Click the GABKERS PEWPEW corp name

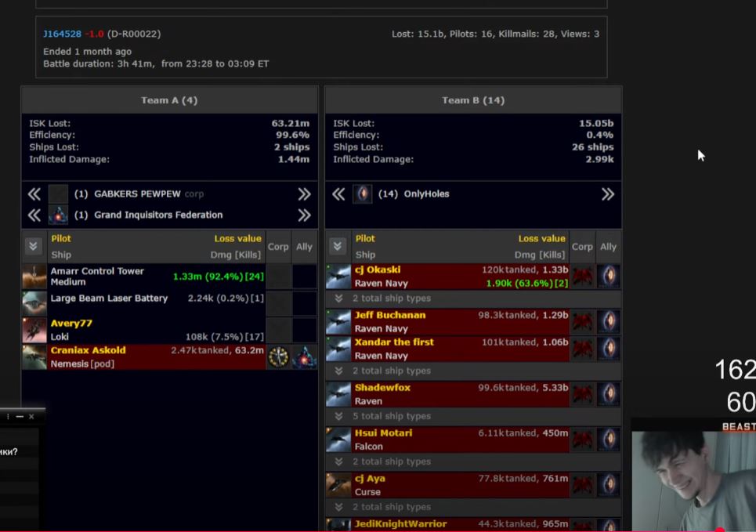click(x=137, y=194)
